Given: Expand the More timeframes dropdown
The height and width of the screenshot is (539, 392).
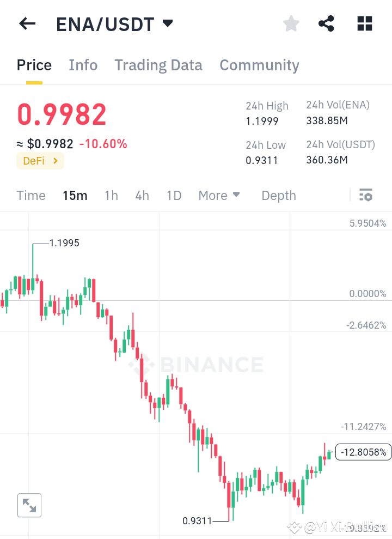Looking at the screenshot, I should point(219,195).
